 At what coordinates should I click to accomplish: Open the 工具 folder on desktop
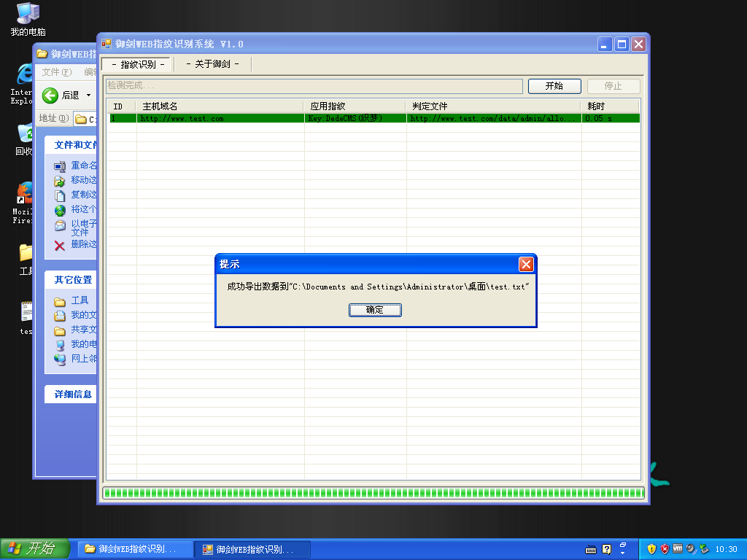pyautogui.click(x=26, y=260)
